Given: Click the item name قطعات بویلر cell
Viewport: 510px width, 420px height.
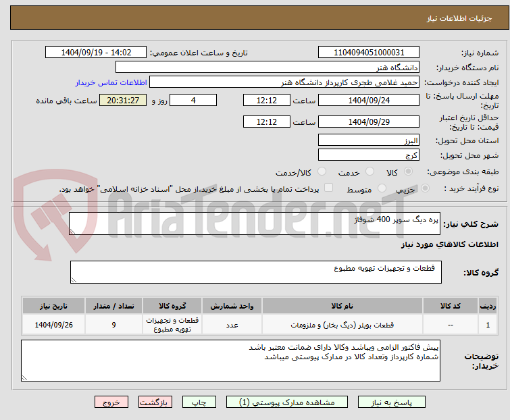Looking at the screenshot, I should [x=342, y=324].
